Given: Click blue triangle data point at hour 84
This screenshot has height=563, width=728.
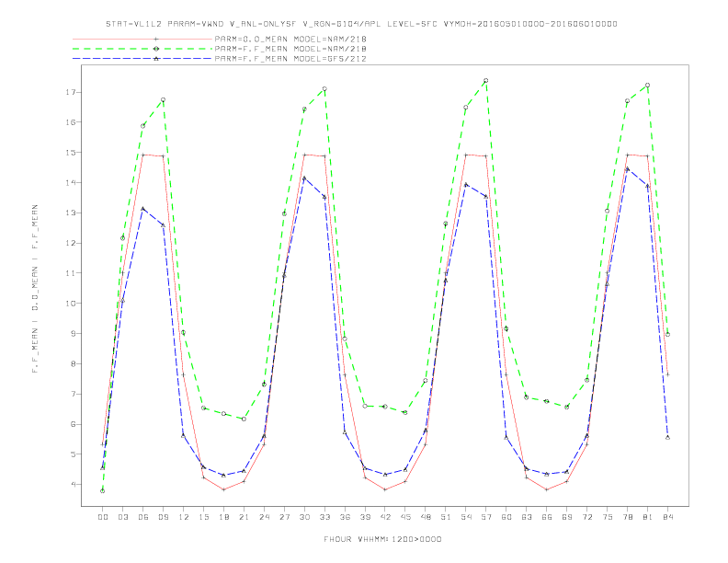Looking at the screenshot, I should (667, 438).
